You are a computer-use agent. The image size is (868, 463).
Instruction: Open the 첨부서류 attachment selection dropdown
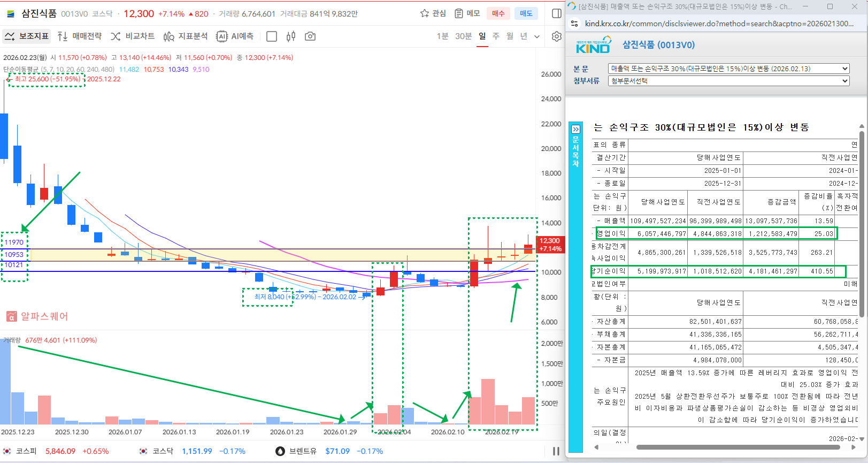pos(728,81)
